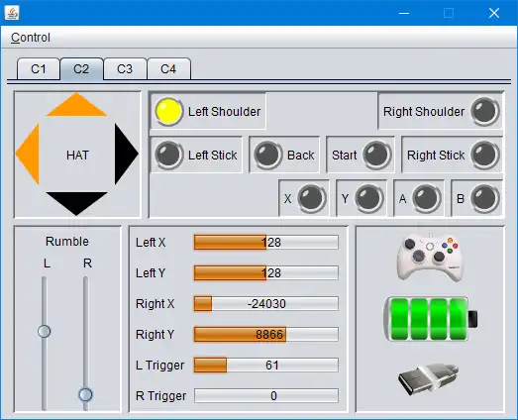Click the USB connector icon
Image resolution: width=518 pixels, height=420 pixels.
pos(429,378)
